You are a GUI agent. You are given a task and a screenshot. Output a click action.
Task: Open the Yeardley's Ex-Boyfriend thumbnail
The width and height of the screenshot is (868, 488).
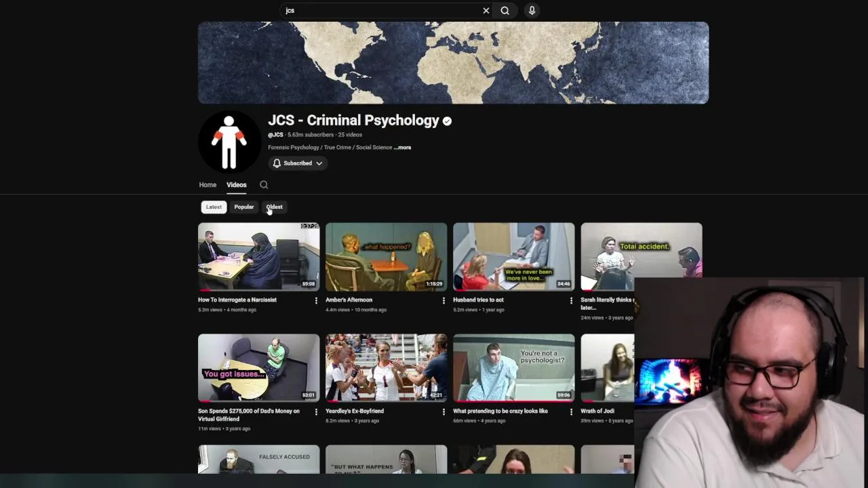click(386, 367)
